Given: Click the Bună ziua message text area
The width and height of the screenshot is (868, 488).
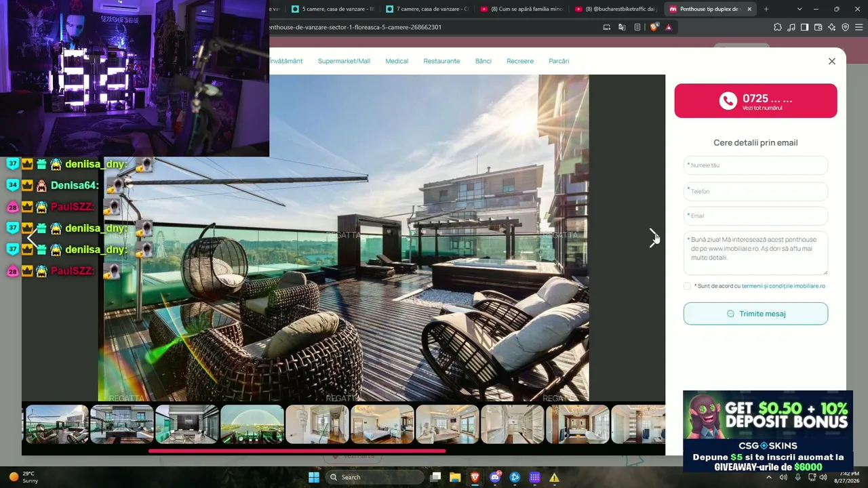Looking at the screenshot, I should (x=755, y=253).
